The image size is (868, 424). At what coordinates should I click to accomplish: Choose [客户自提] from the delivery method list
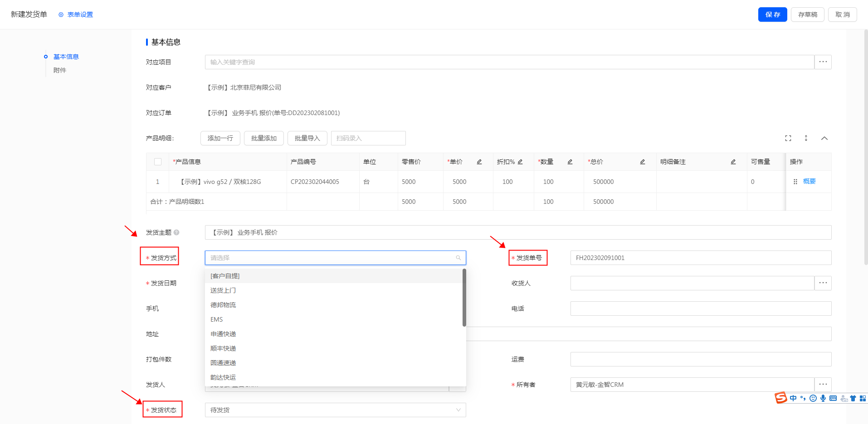pyautogui.click(x=333, y=276)
